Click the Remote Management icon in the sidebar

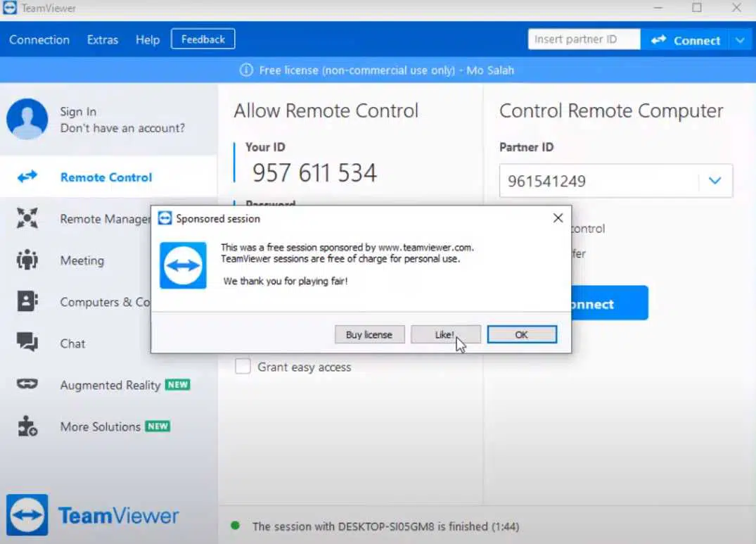(27, 218)
